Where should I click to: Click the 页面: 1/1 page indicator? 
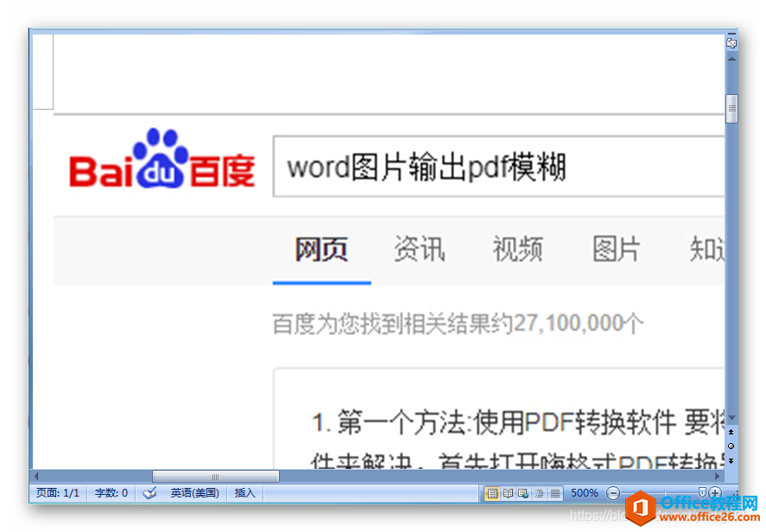coord(58,493)
